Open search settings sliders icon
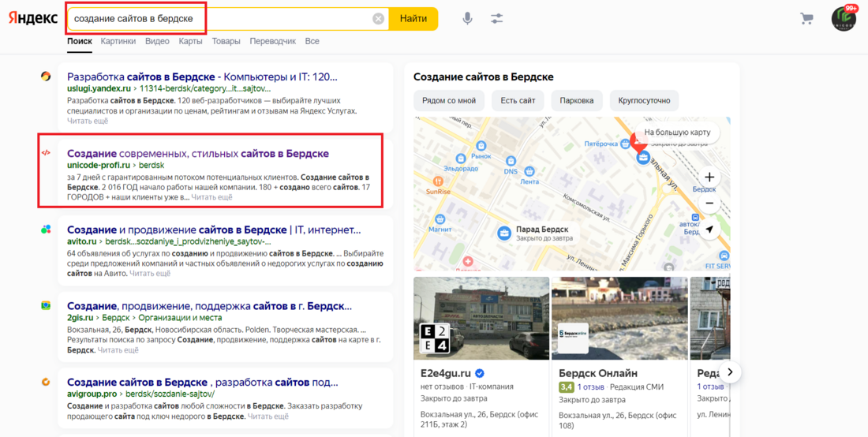Screen dimensions: 868x437 [x=496, y=19]
